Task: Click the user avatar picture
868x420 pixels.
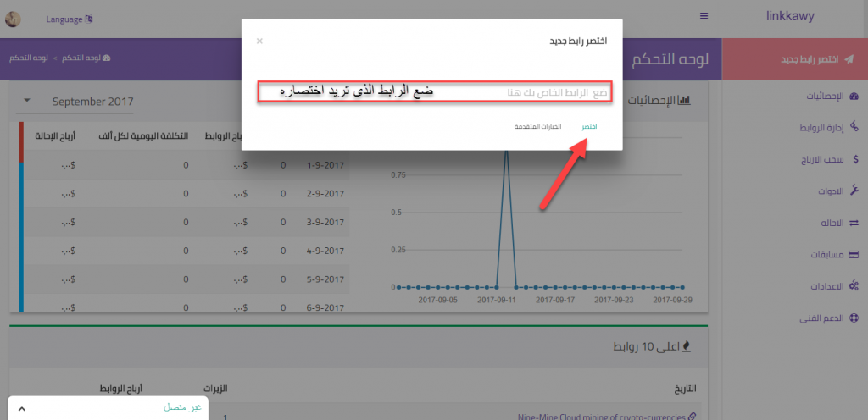Action: tap(14, 19)
